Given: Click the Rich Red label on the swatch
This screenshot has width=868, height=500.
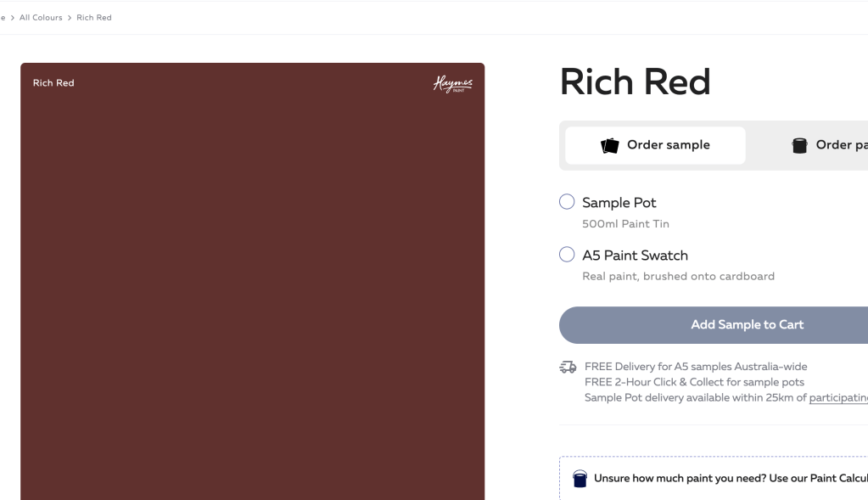Looking at the screenshot, I should 53,83.
